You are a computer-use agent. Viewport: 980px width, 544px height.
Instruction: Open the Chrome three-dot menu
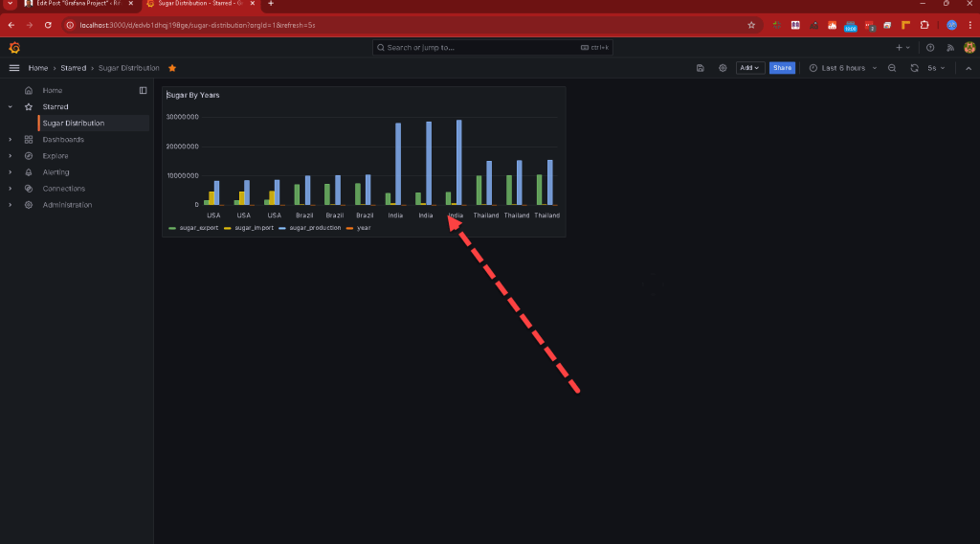click(969, 25)
